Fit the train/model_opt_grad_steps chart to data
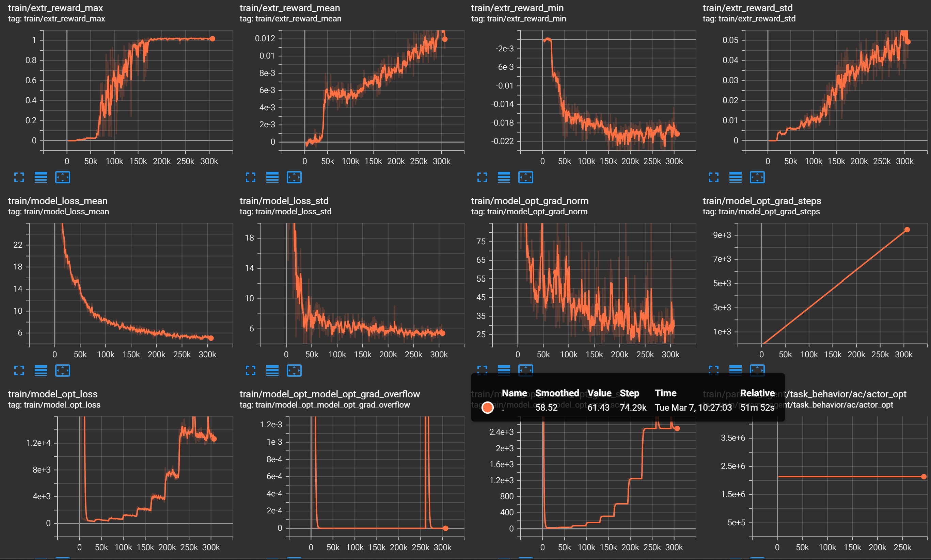Image resolution: width=931 pixels, height=560 pixels. 758,370
